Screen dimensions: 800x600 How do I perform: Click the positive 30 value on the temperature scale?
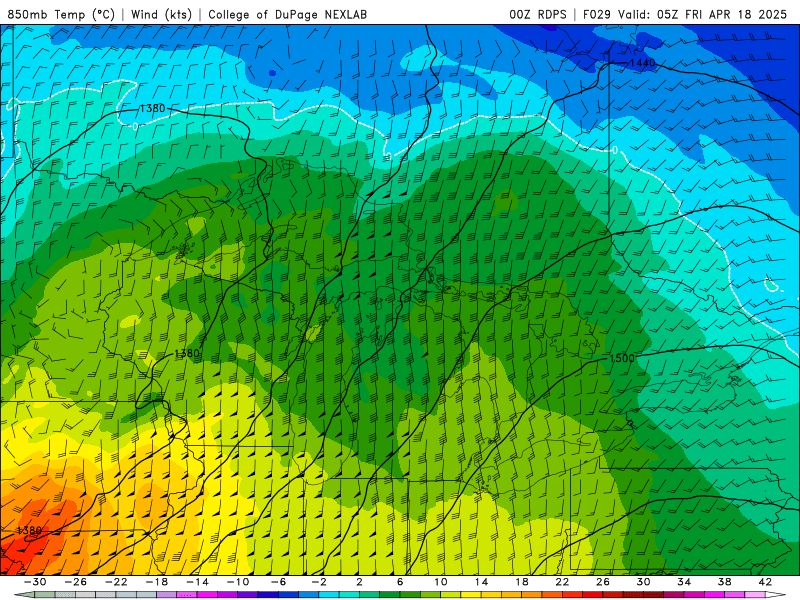coord(643,582)
